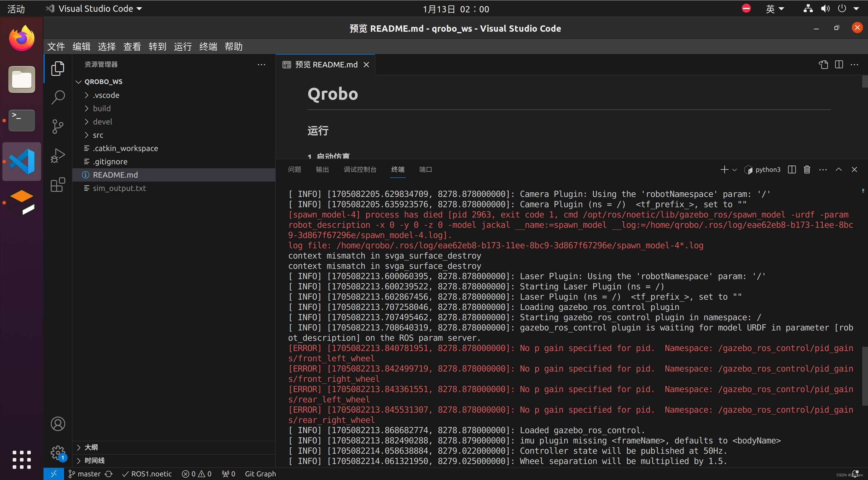Expand the .vscode folder

(174, 95)
